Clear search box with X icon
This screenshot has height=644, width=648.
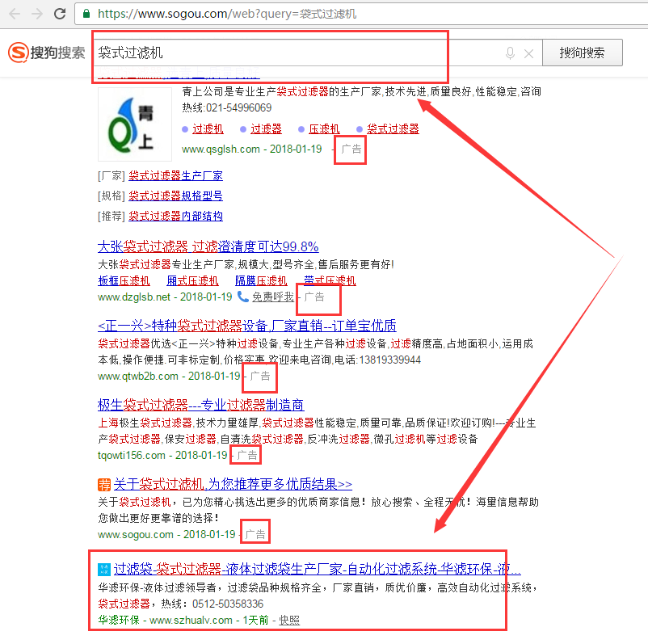click(529, 53)
